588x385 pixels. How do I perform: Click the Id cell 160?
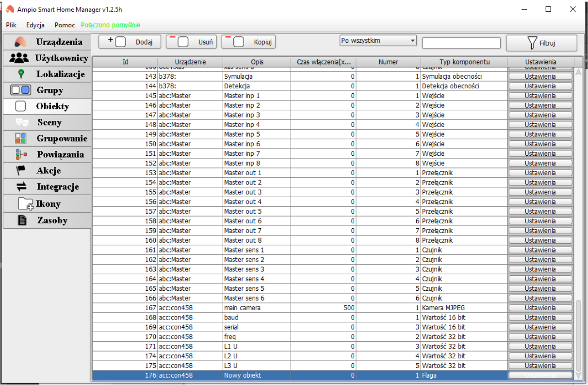point(125,240)
